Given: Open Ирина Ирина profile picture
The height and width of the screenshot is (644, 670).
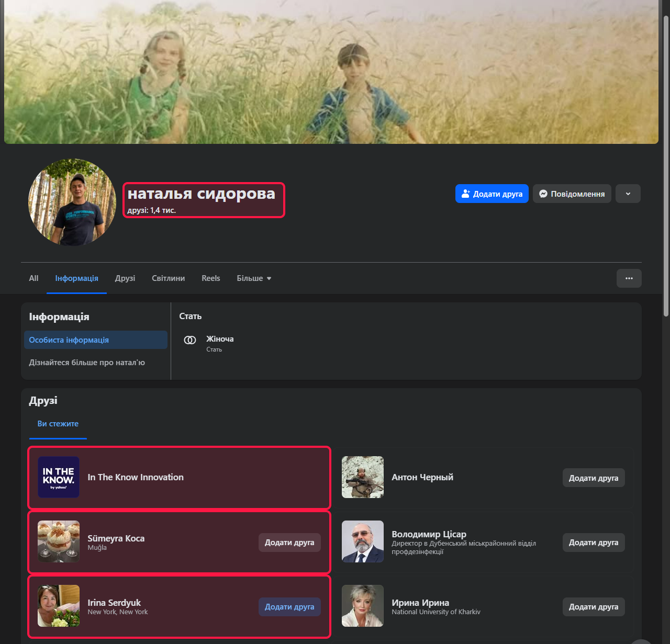Looking at the screenshot, I should [x=363, y=606].
